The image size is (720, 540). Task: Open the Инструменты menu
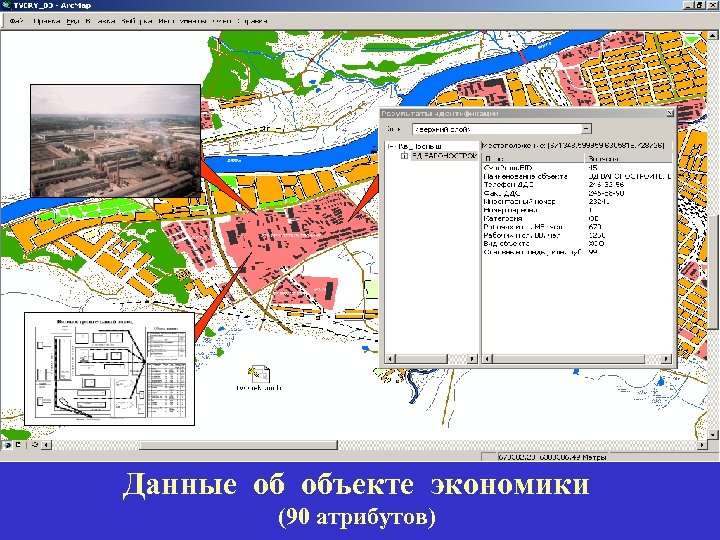point(182,21)
